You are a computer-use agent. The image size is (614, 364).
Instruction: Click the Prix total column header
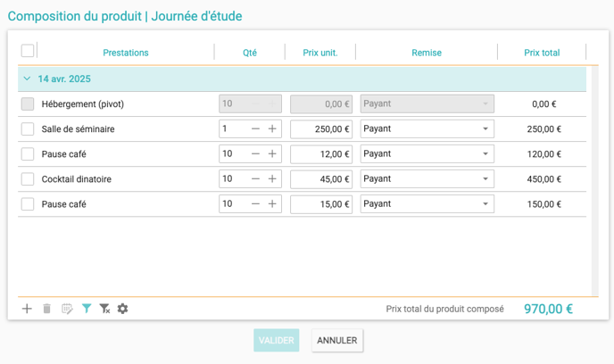tap(542, 53)
